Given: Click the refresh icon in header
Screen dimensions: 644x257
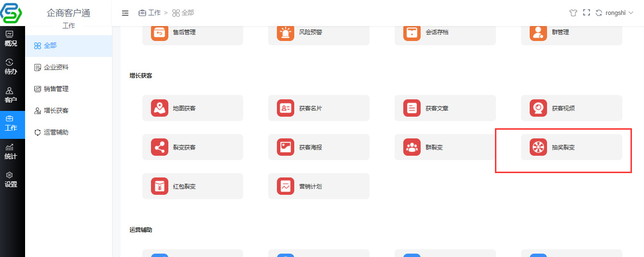Looking at the screenshot, I should (599, 13).
